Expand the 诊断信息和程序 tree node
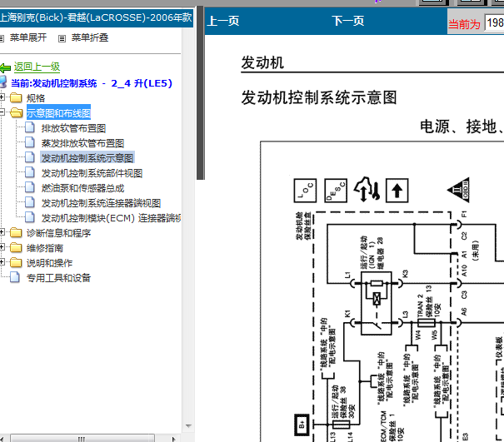The image size is (504, 442). 2,232
